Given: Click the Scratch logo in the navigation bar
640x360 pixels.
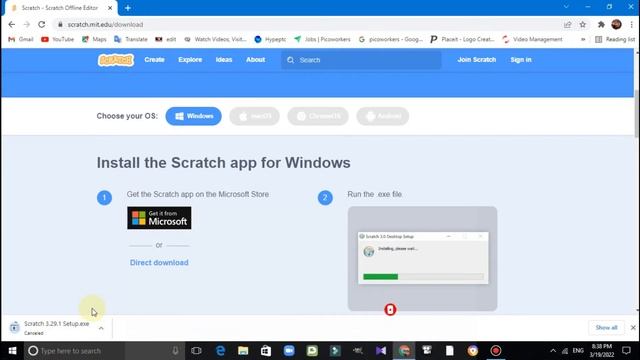Looking at the screenshot, I should pos(116,60).
